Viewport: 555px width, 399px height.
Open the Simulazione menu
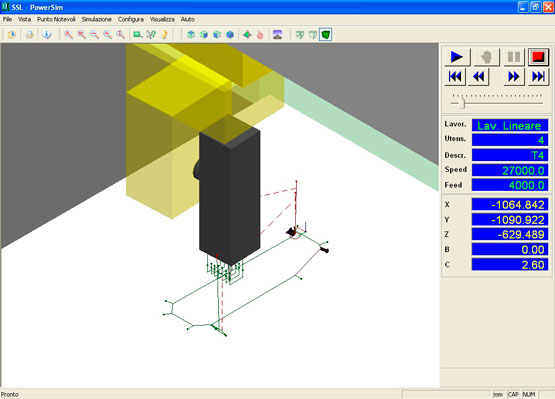(x=97, y=19)
